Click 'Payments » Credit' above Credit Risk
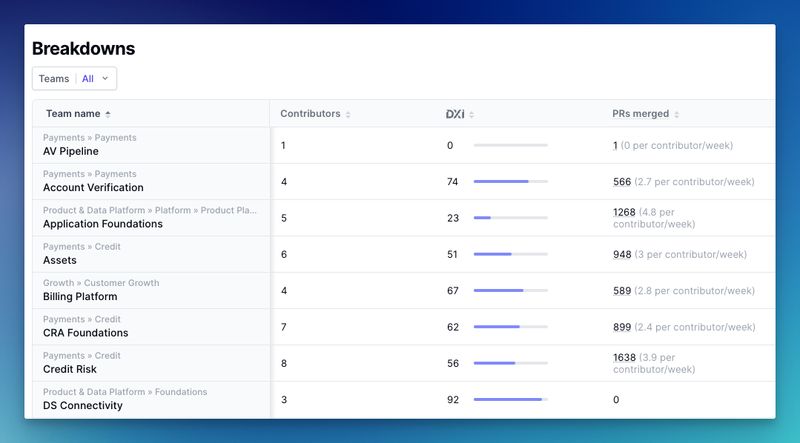The height and width of the screenshot is (443, 800). coord(82,356)
